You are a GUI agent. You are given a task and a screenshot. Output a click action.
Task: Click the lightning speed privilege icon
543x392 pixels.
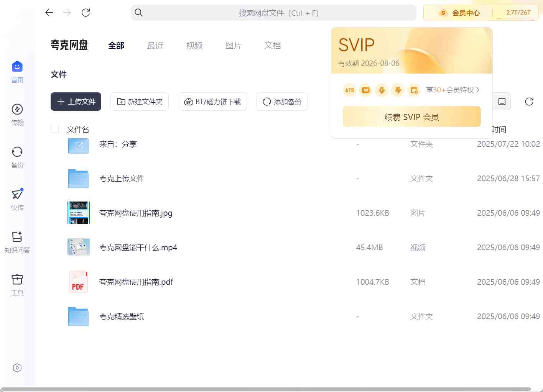click(398, 90)
